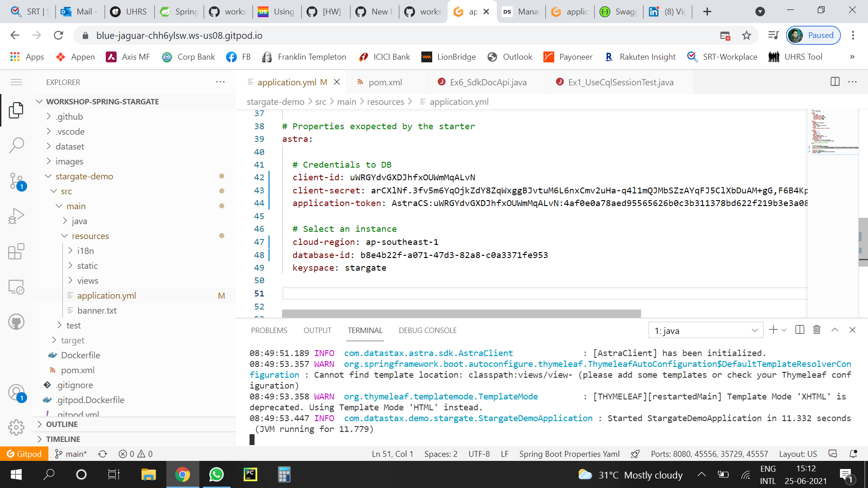Open notifications via the bell icon

click(x=854, y=454)
